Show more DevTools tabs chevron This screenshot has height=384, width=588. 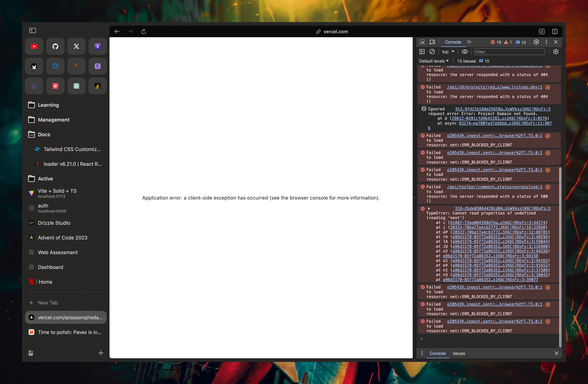(x=469, y=42)
